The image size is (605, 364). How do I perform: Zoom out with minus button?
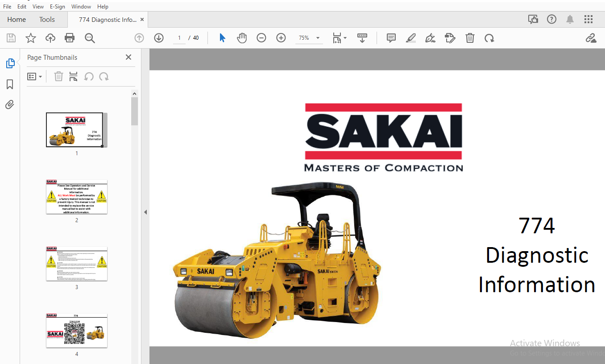click(261, 38)
